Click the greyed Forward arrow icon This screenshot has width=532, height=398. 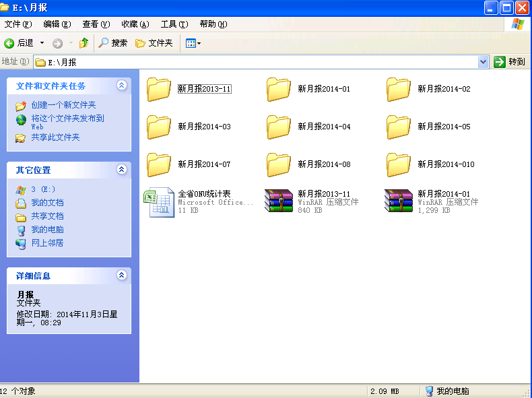[57, 43]
